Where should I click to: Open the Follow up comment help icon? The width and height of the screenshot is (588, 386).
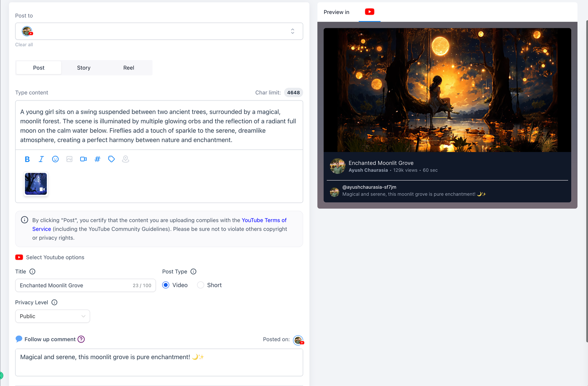81,339
